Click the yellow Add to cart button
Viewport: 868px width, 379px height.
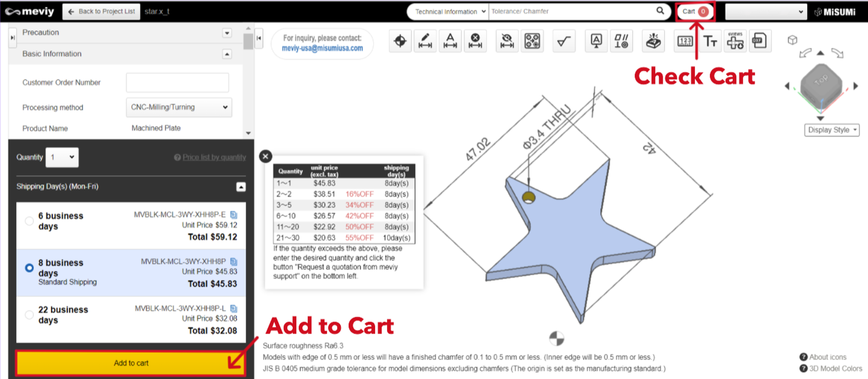point(131,363)
